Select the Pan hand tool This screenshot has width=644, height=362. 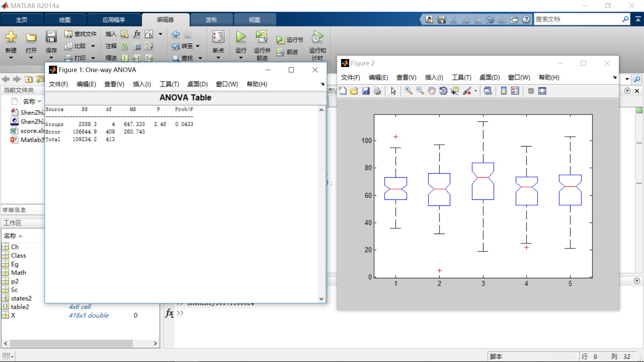click(x=432, y=91)
